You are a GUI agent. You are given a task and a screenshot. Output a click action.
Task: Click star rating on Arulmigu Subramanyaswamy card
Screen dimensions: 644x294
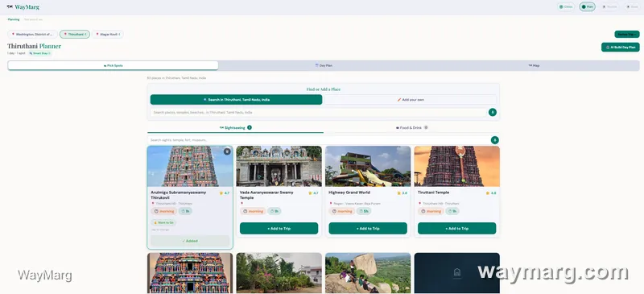pyautogui.click(x=225, y=193)
